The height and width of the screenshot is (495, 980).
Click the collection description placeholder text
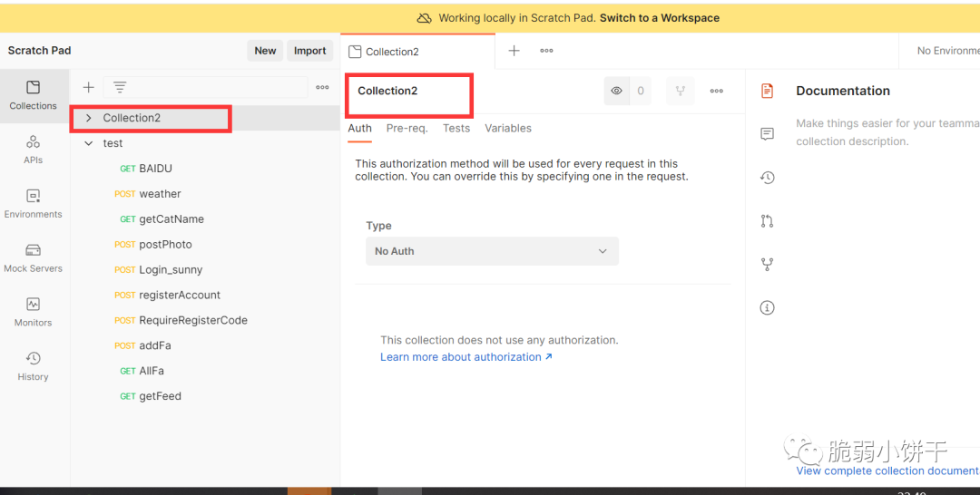coord(887,132)
